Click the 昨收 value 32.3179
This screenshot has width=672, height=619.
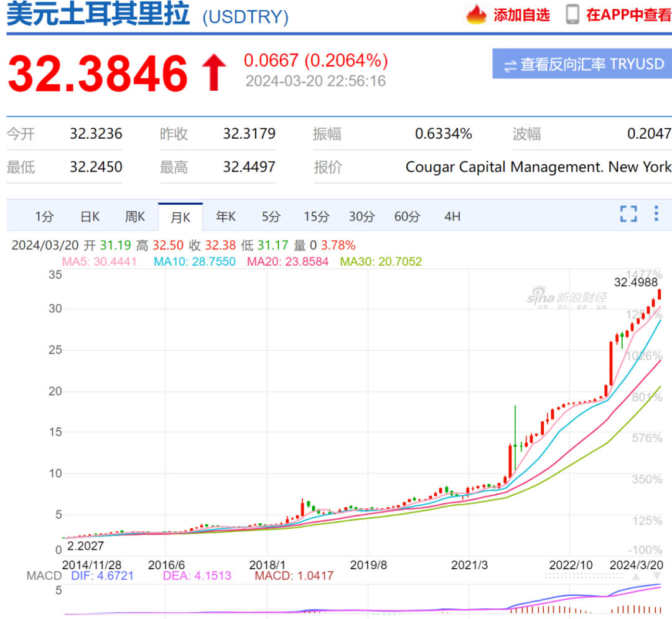click(x=249, y=134)
